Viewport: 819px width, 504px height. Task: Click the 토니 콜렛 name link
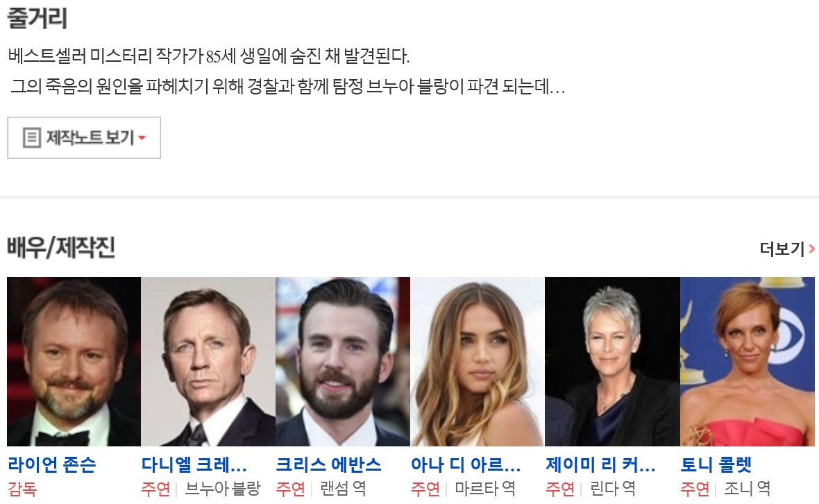pos(716,464)
